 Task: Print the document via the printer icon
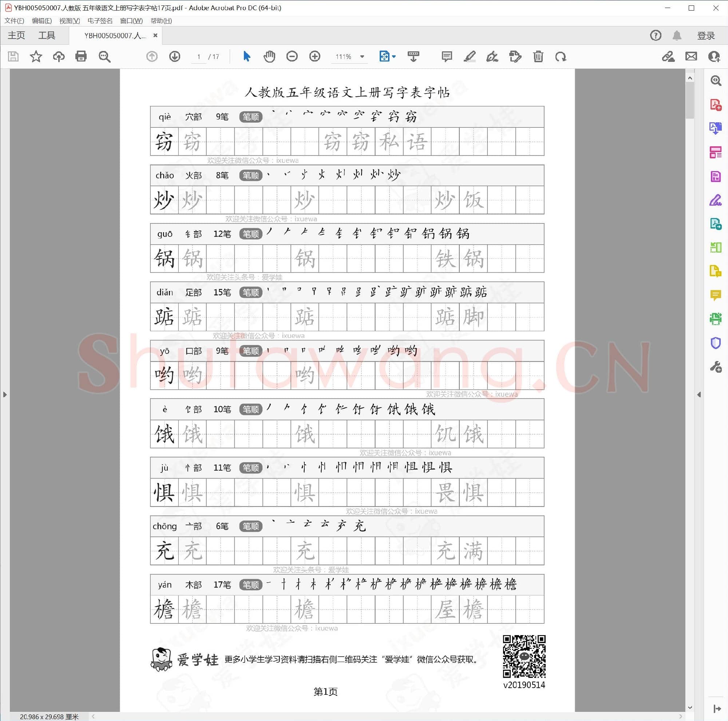pos(81,56)
